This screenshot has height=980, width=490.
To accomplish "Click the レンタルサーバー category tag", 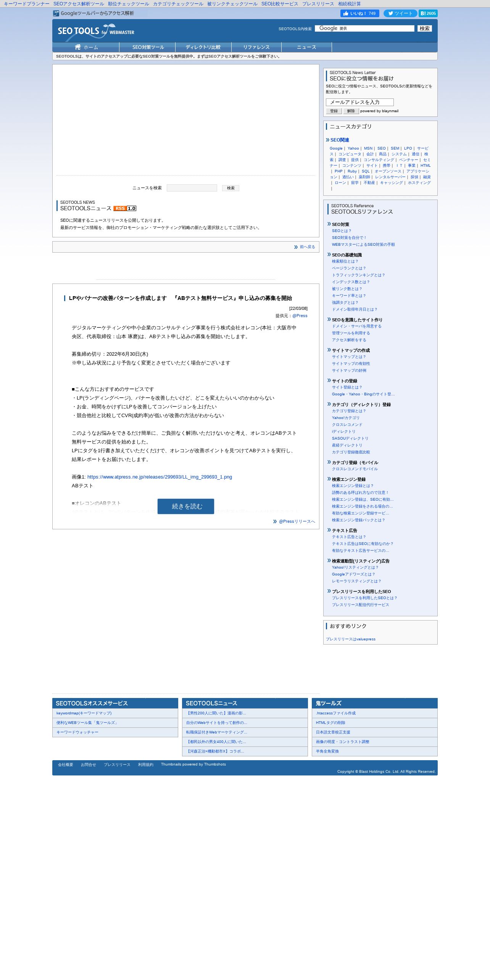I will coord(390,177).
